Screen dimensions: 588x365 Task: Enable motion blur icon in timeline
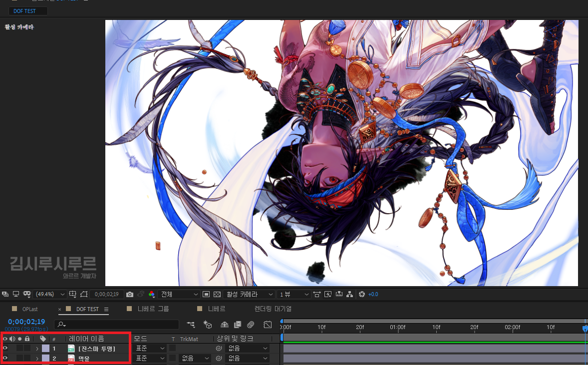coord(251,325)
